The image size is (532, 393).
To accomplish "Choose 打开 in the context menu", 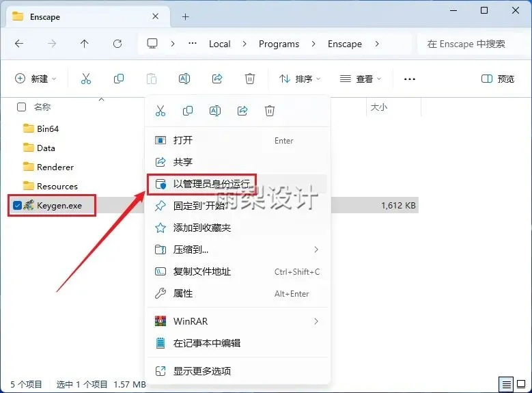I will coord(237,140).
